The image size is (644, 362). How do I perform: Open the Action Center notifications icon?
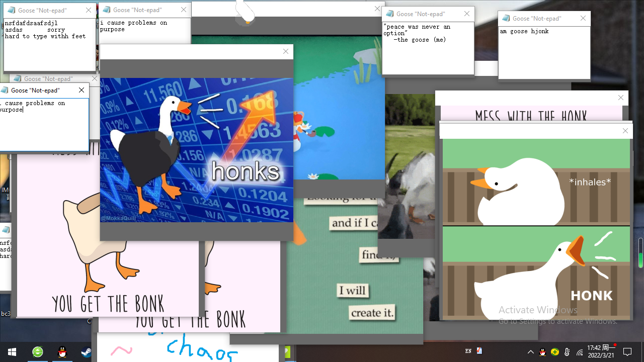(x=627, y=351)
